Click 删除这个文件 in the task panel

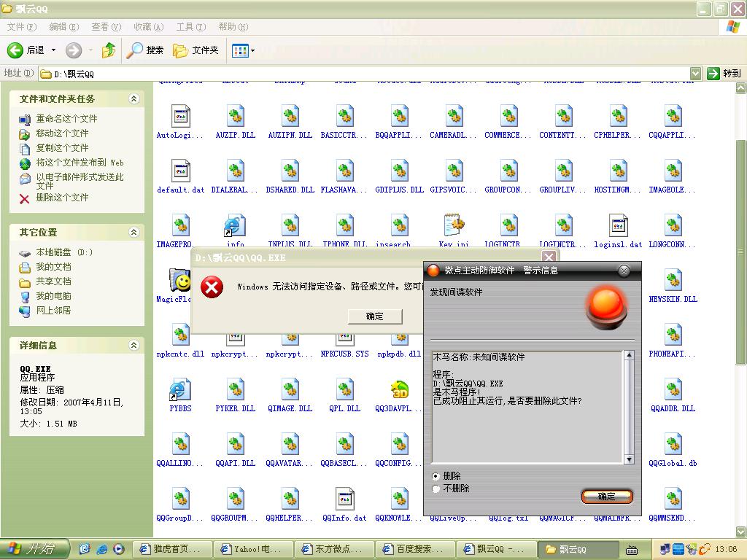click(x=63, y=198)
